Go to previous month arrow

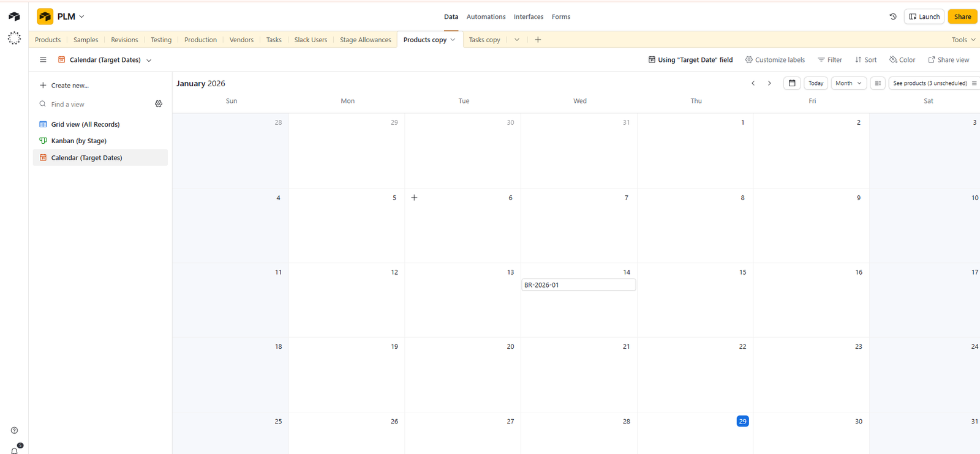(x=753, y=83)
